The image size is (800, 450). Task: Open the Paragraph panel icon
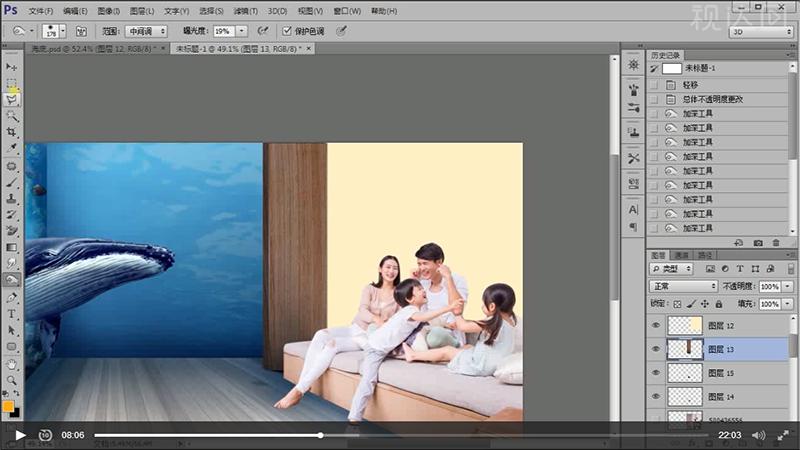[x=633, y=226]
